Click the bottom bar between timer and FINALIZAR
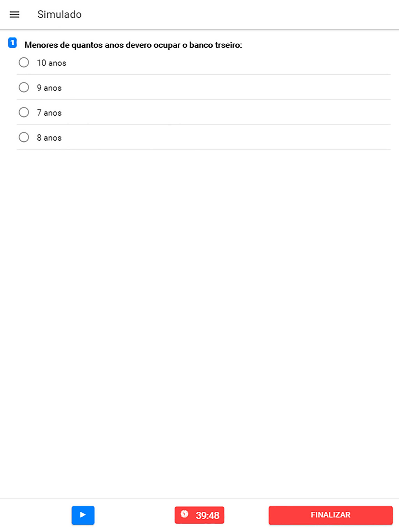The height and width of the screenshot is (532, 399). tap(246, 515)
